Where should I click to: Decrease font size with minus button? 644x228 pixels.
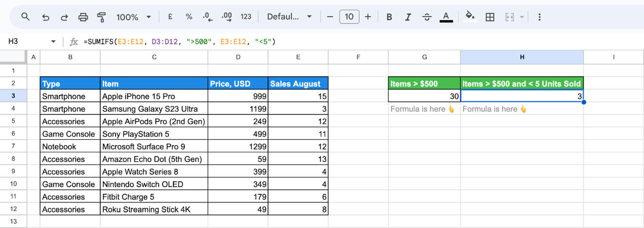coord(330,17)
